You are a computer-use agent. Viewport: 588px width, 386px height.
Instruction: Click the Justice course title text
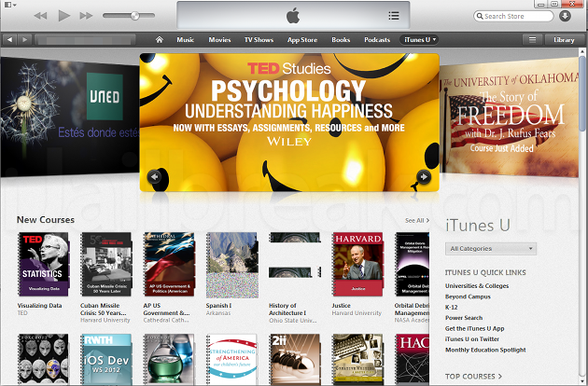[341, 306]
